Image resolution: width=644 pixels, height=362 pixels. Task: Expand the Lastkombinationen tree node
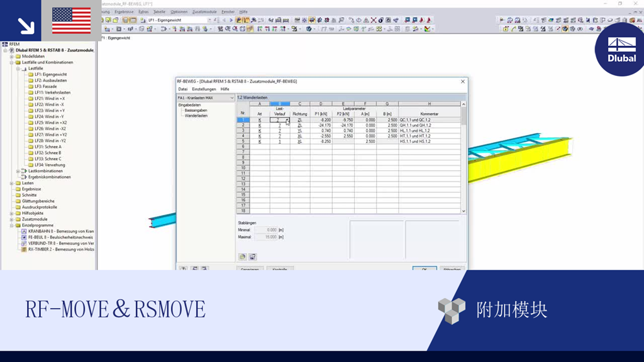[18, 171]
